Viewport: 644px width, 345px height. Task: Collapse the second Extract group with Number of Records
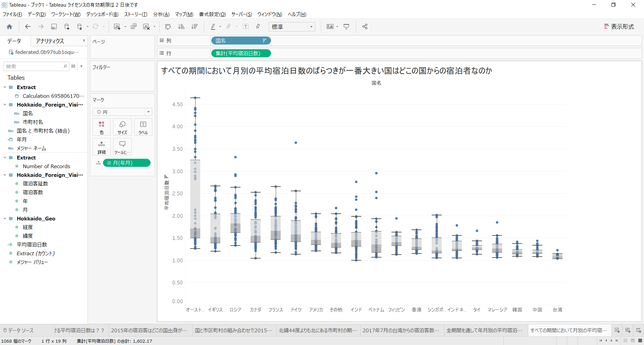pos(5,157)
